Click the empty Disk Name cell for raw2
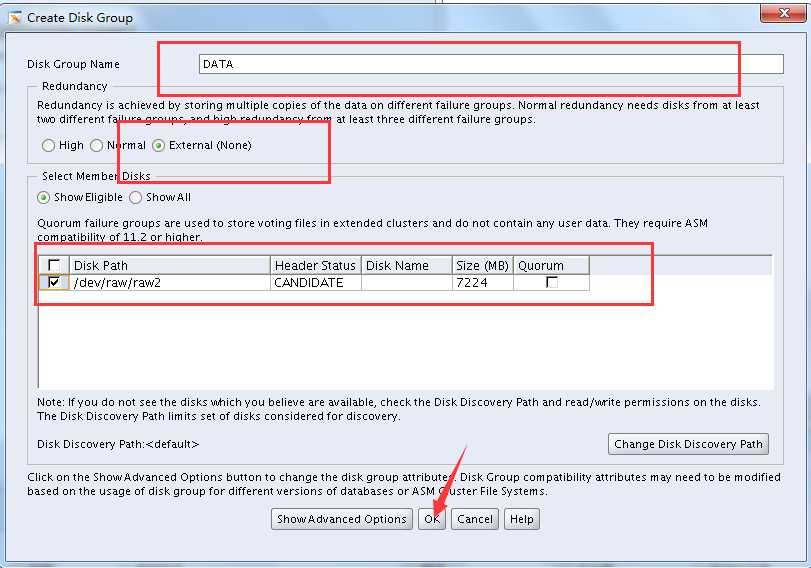 click(407, 282)
